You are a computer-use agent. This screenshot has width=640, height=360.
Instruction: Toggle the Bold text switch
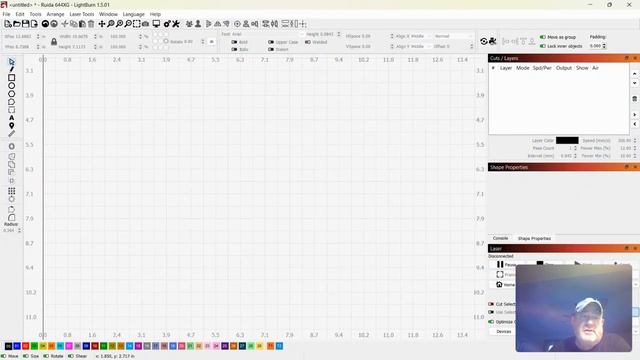pos(234,42)
